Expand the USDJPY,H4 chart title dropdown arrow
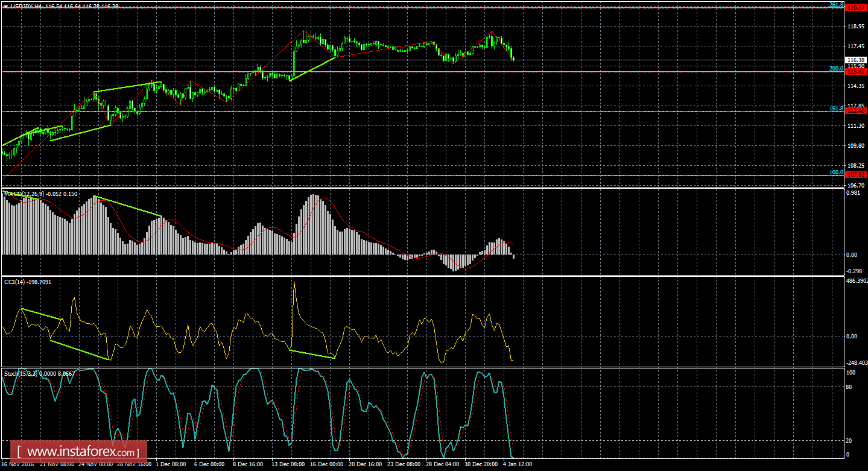The width and height of the screenshot is (868, 471). tap(6, 6)
